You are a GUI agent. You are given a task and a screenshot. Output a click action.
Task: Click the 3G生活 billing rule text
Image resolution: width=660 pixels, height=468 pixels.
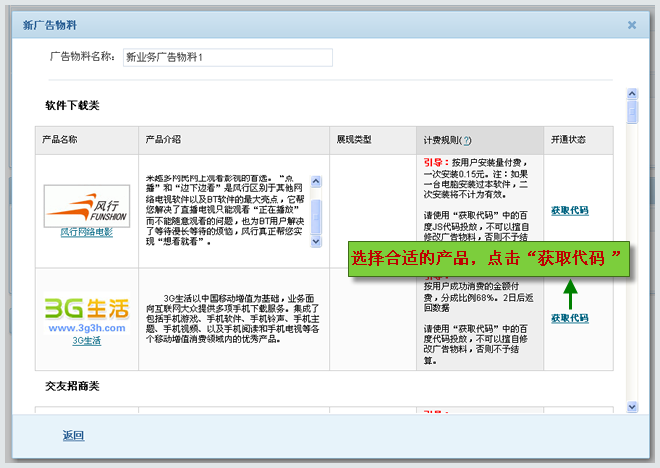pyautogui.click(x=478, y=322)
